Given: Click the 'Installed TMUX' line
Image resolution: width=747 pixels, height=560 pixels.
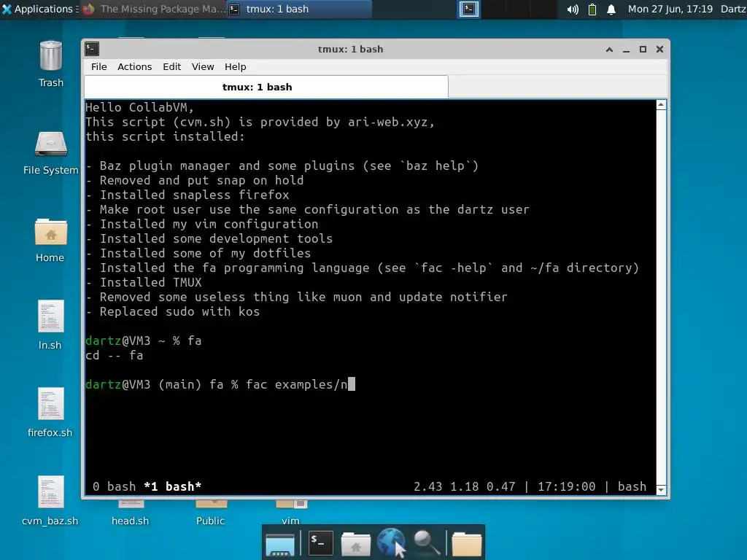Looking at the screenshot, I should [144, 282].
